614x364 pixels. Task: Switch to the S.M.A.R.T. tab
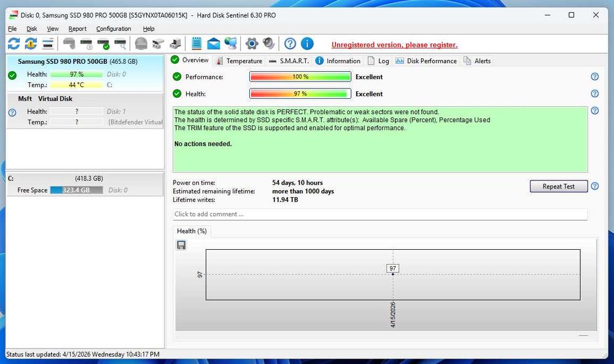(x=289, y=61)
